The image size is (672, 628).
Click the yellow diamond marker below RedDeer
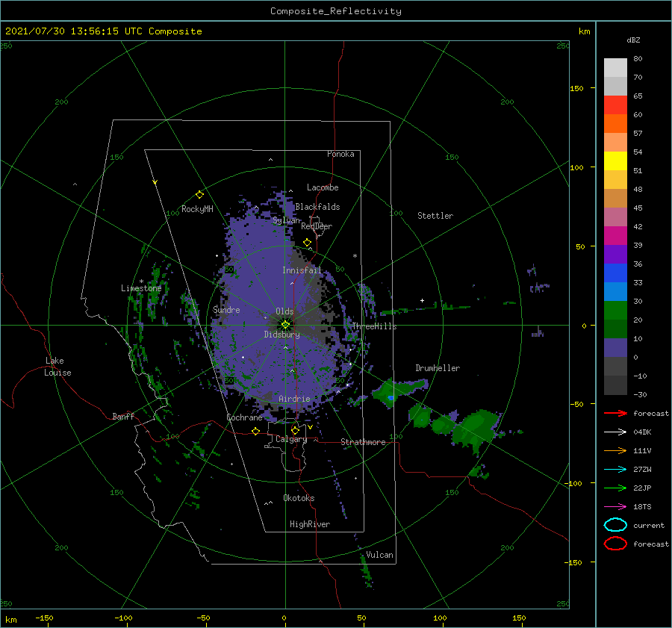point(308,243)
